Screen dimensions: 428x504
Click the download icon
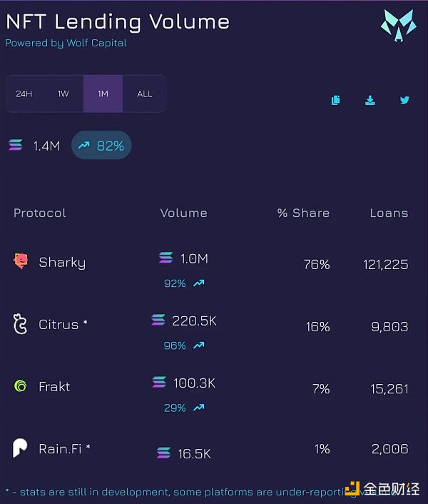pos(370,101)
